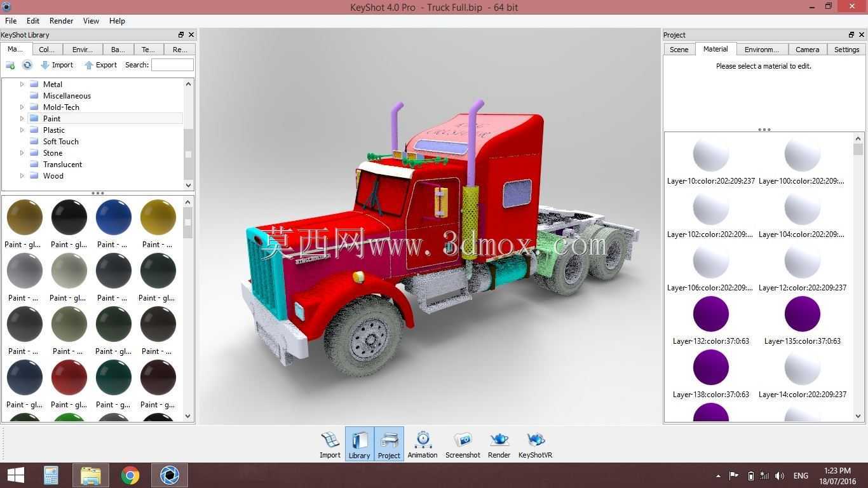Select Layer-138 purple material
The width and height of the screenshot is (868, 488).
(x=711, y=367)
